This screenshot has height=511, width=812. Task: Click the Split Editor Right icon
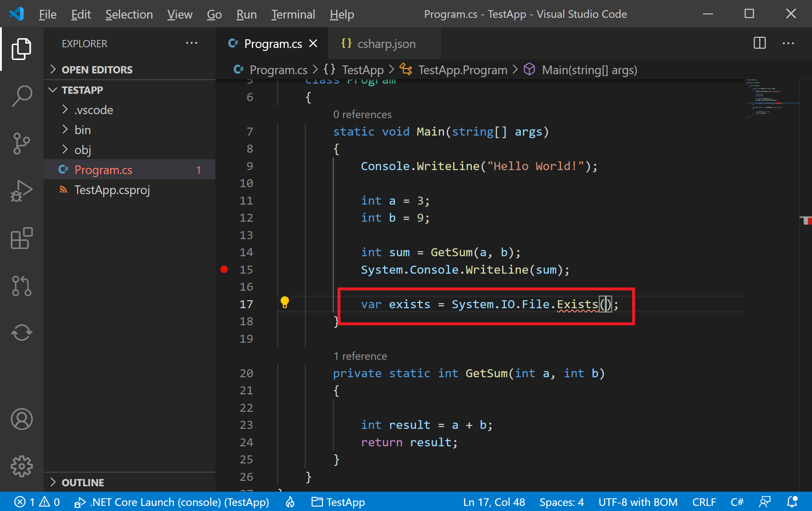(x=759, y=43)
